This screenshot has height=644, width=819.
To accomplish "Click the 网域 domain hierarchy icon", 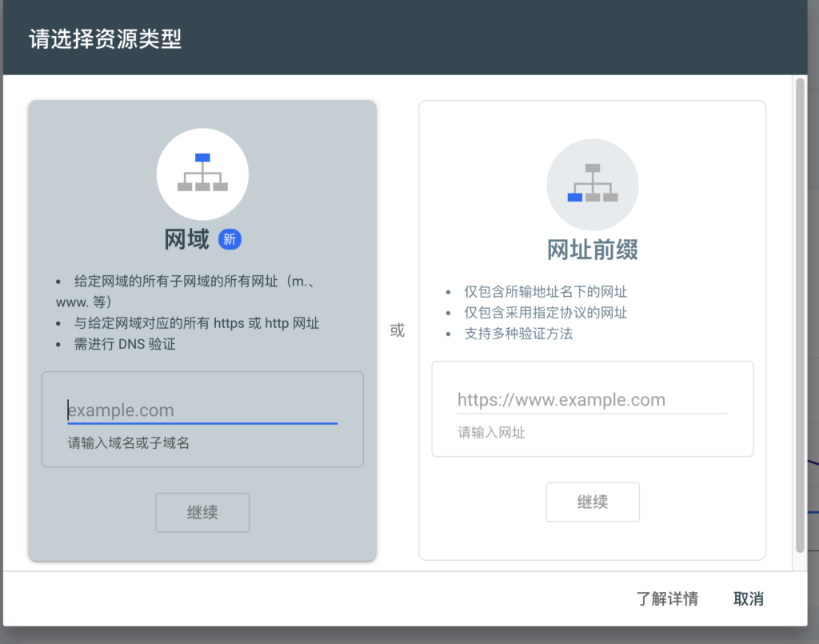I will coord(202,174).
